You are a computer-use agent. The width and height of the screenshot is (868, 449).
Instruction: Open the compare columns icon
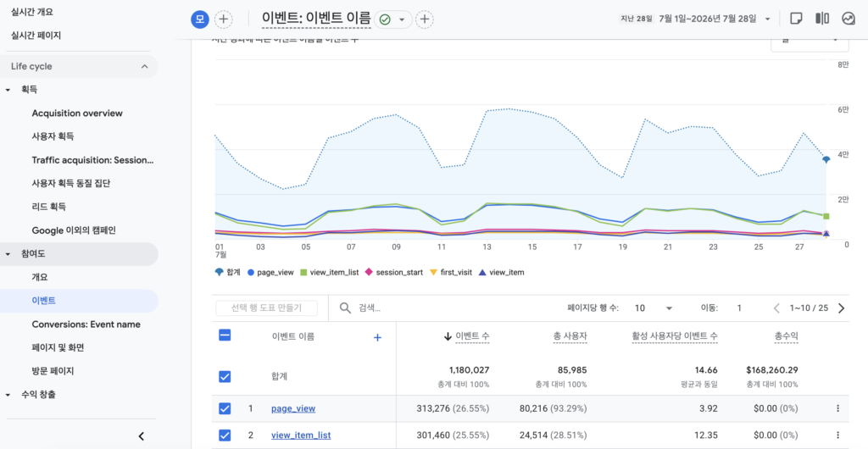click(822, 19)
